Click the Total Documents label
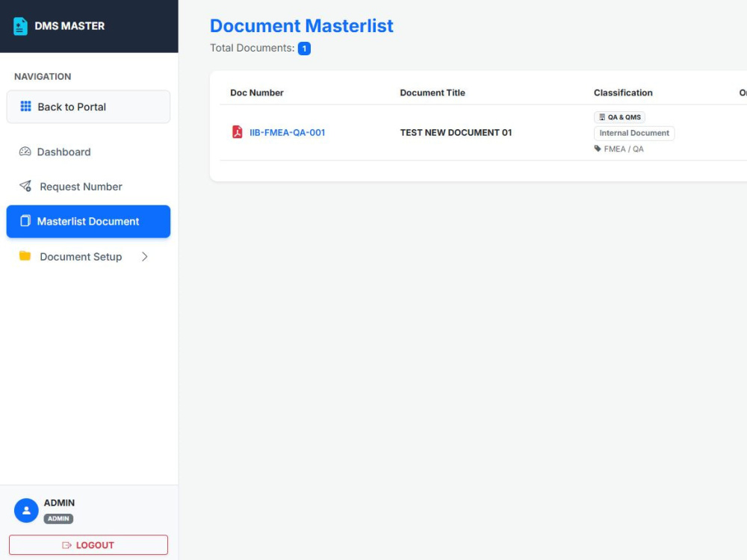This screenshot has width=747, height=560. tap(252, 48)
